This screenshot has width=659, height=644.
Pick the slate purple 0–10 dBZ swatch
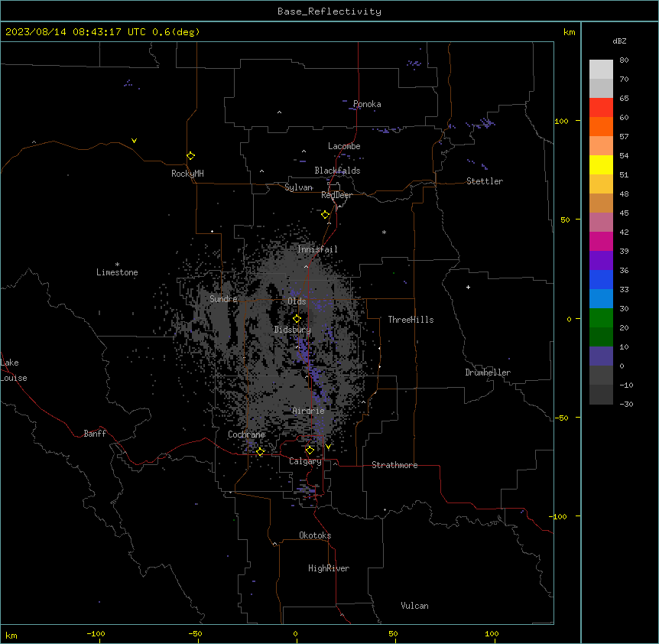[x=601, y=356]
